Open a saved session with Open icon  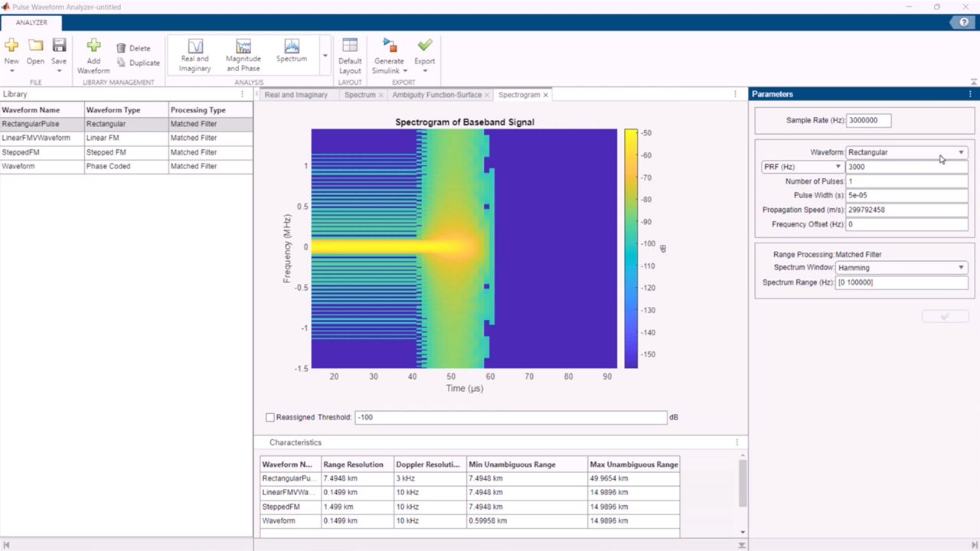point(35,45)
